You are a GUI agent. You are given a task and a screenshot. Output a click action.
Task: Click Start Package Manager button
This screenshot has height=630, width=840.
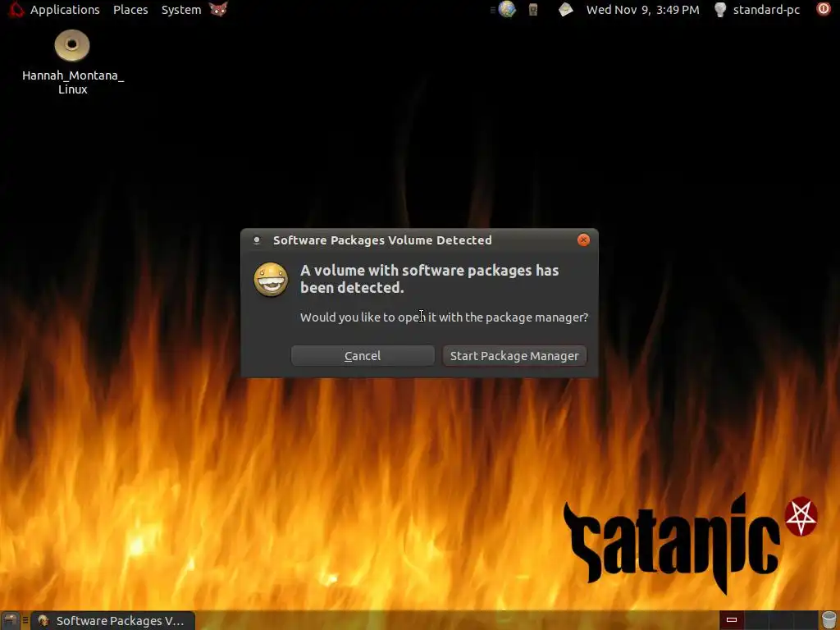click(x=514, y=356)
